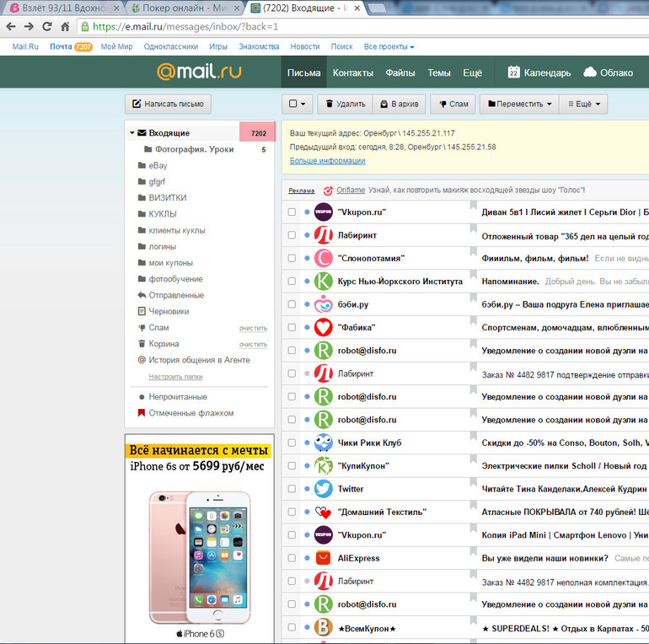This screenshot has width=649, height=644.
Task: Open the мои купоны folder
Action: [x=170, y=262]
